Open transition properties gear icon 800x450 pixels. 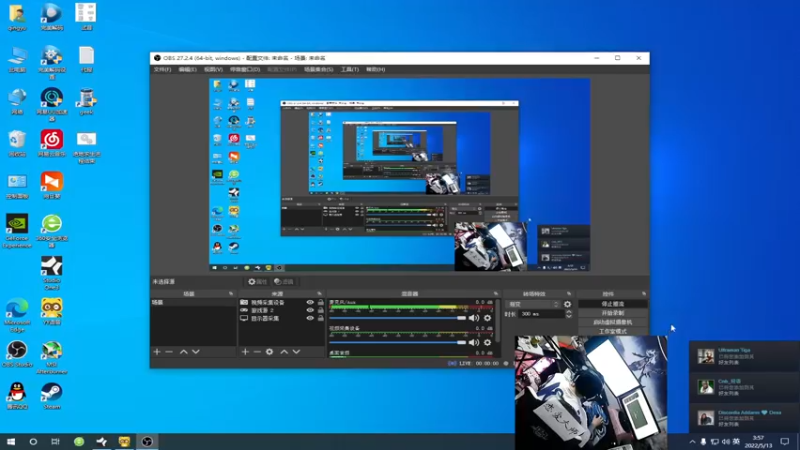coord(567,304)
